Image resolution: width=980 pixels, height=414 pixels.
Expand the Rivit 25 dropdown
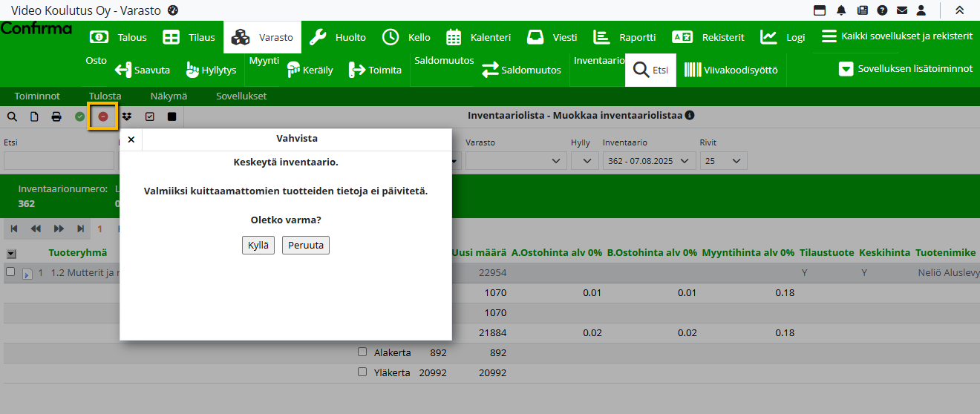pos(723,161)
